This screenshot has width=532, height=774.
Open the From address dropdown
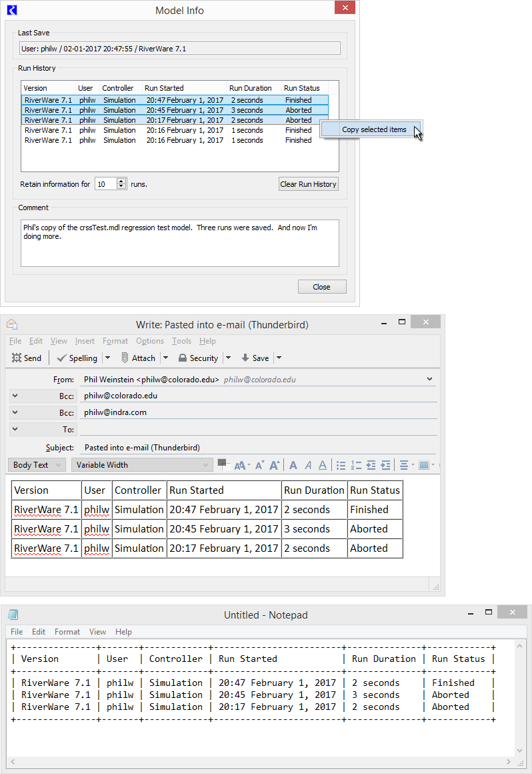point(429,379)
